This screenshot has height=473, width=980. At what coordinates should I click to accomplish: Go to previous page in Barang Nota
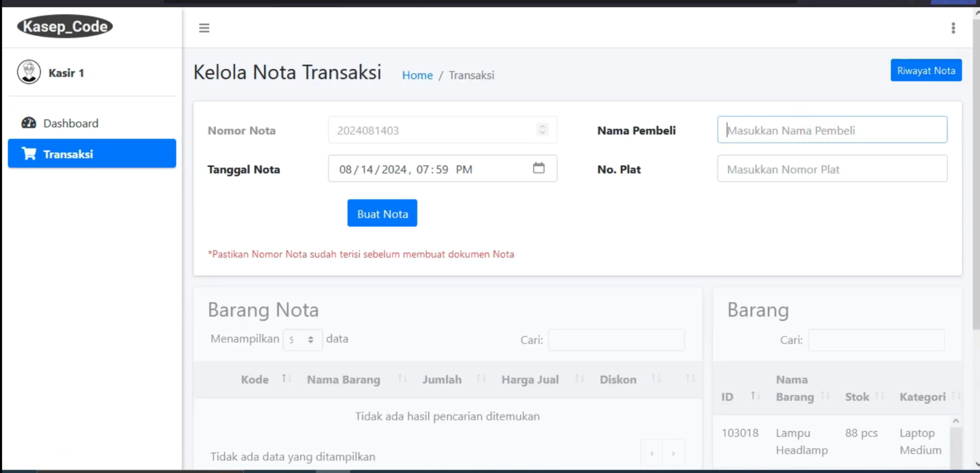point(652,453)
